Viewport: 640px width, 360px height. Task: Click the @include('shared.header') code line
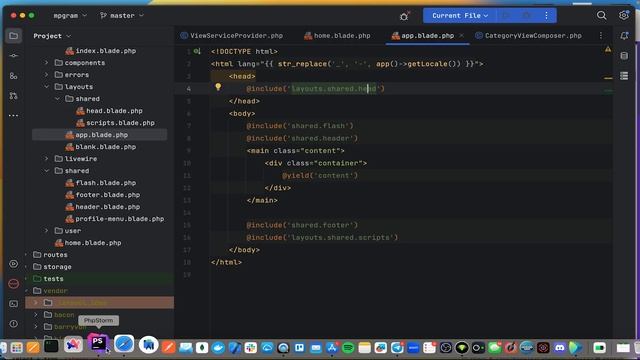point(302,138)
